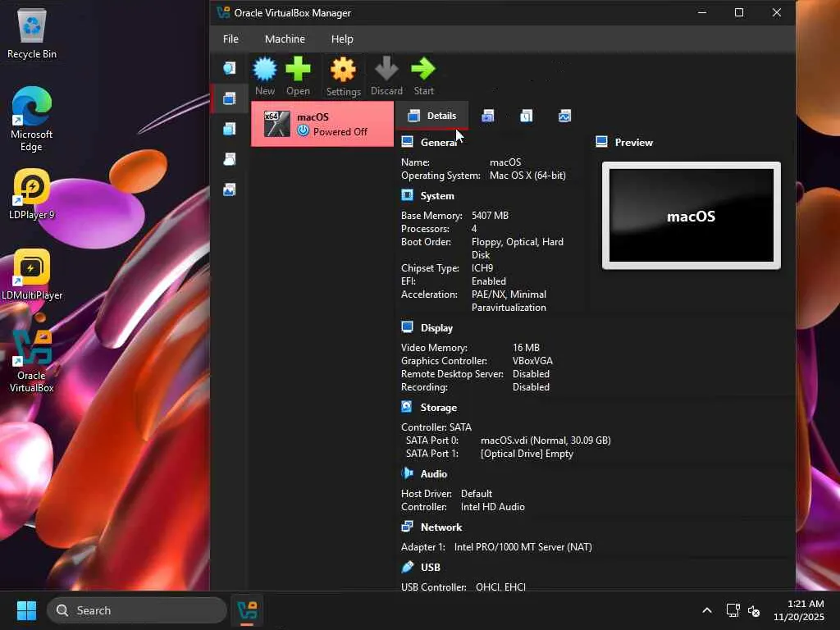The height and width of the screenshot is (630, 840).
Task: Open the Help menu
Action: tap(342, 39)
